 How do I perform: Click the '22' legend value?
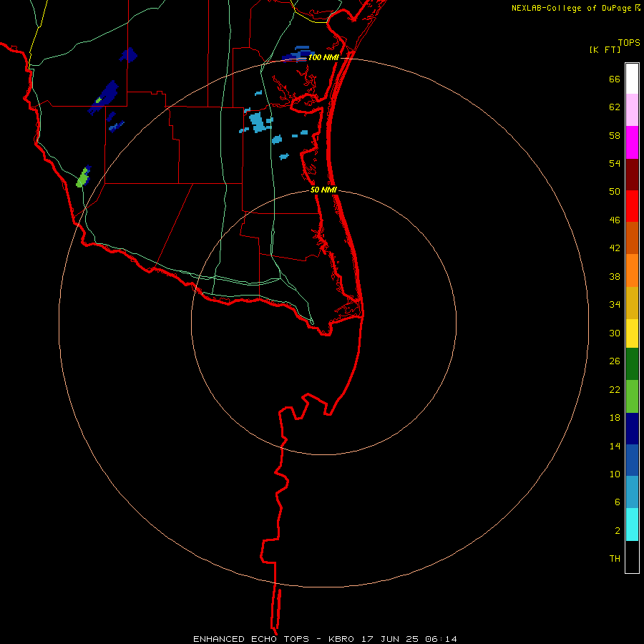pyautogui.click(x=615, y=390)
